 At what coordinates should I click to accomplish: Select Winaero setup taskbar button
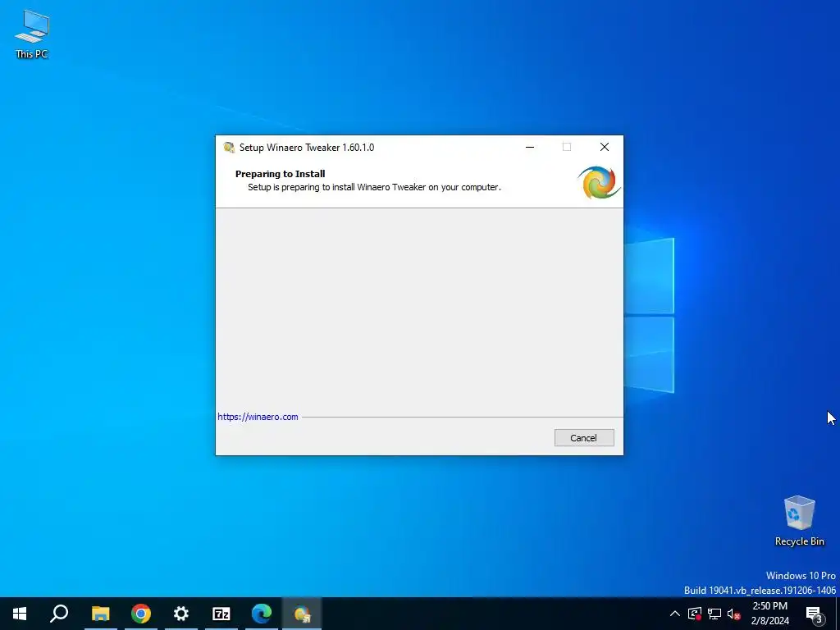302,614
